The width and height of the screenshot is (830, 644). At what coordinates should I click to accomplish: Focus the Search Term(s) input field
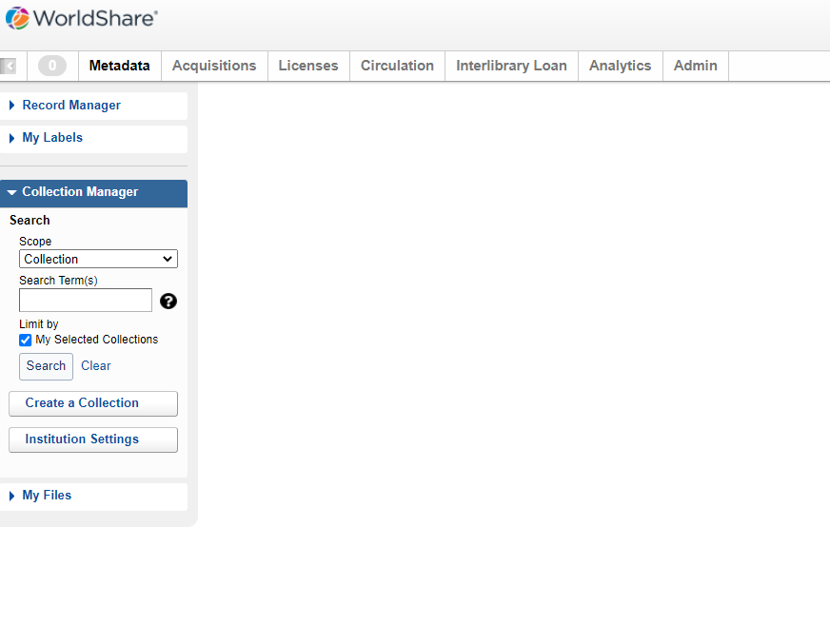tap(86, 300)
